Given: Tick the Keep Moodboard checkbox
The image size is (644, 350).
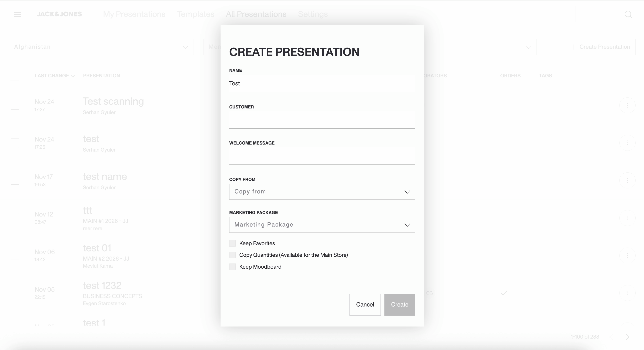Looking at the screenshot, I should pos(232,267).
